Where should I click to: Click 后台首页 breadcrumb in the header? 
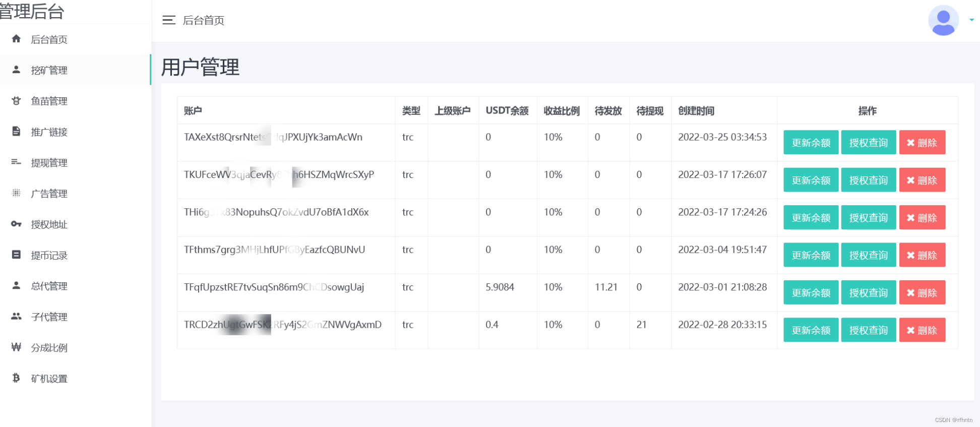point(203,20)
